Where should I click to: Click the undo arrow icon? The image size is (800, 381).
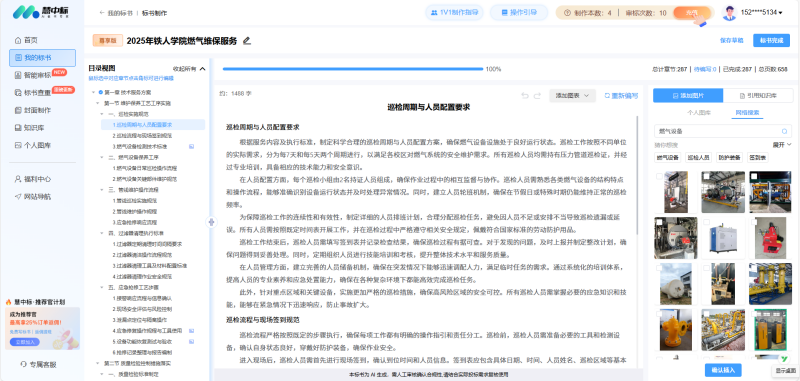tap(524, 96)
